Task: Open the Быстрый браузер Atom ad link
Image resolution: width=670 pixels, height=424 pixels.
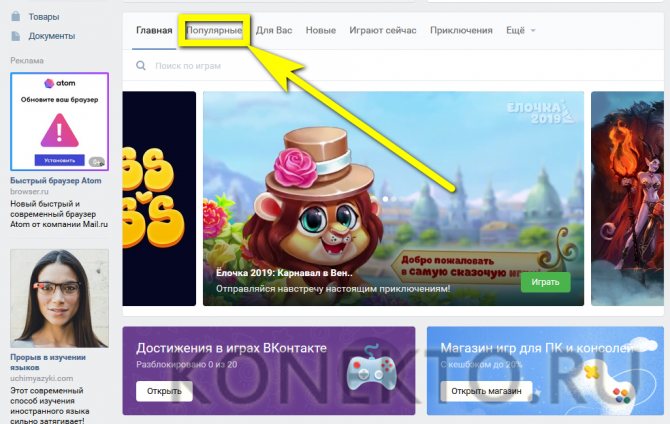Action: click(56, 181)
